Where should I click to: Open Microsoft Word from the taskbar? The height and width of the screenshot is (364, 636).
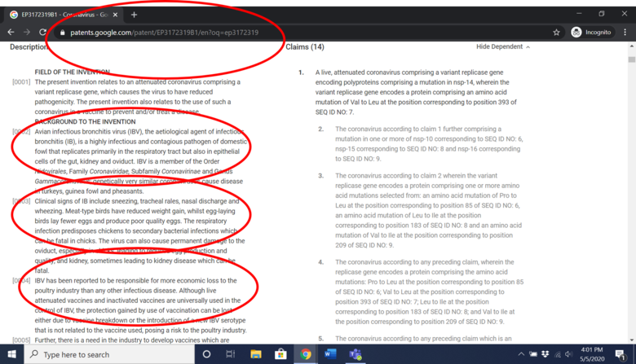pos(330,354)
